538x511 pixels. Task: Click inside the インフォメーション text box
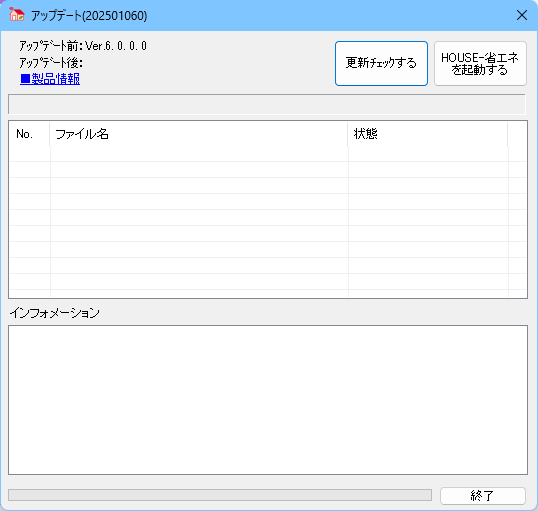268,400
